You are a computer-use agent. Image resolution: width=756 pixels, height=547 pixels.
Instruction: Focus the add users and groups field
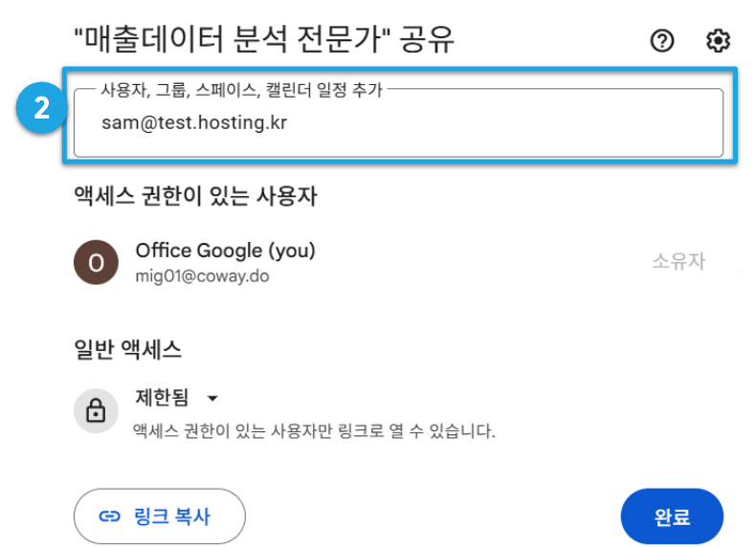tap(398, 123)
